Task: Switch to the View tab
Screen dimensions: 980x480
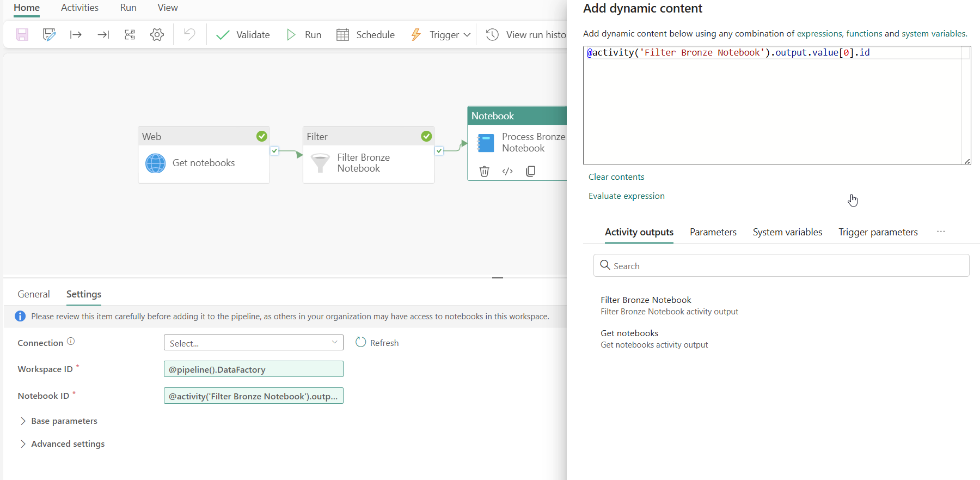Action: coord(168,8)
